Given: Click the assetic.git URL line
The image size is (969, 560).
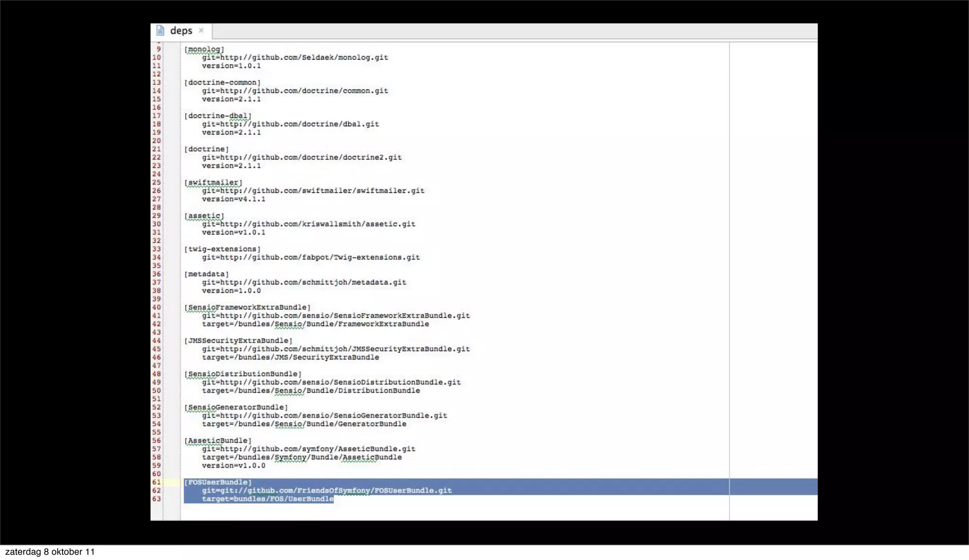Looking at the screenshot, I should [308, 224].
